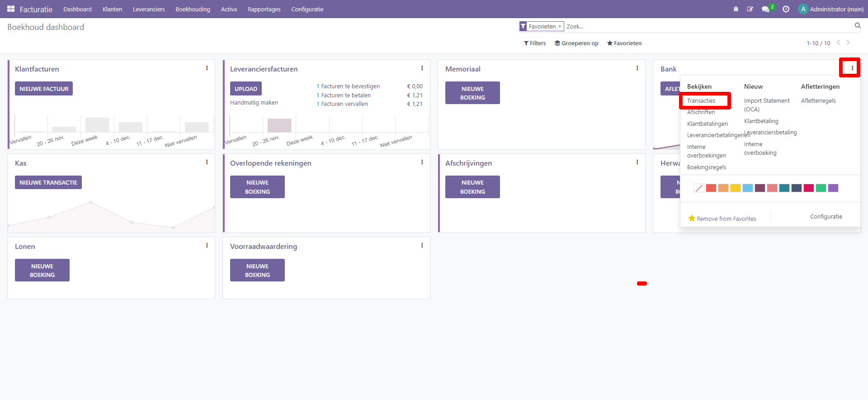This screenshot has height=400, width=868.
Task: Open the edit pencil icon in navbar
Action: [x=750, y=9]
